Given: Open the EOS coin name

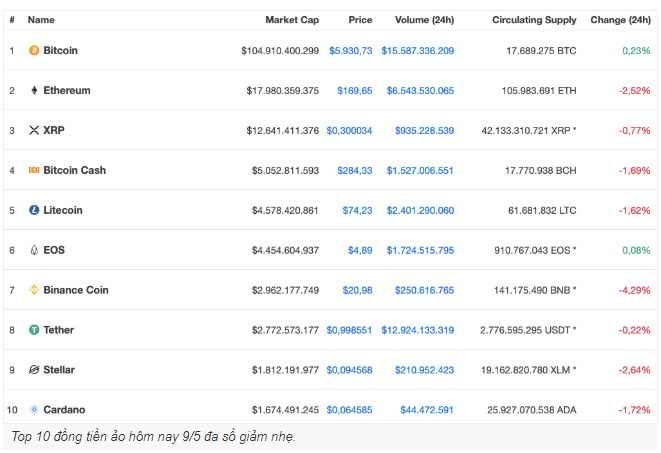Looking at the screenshot, I should point(54,250).
